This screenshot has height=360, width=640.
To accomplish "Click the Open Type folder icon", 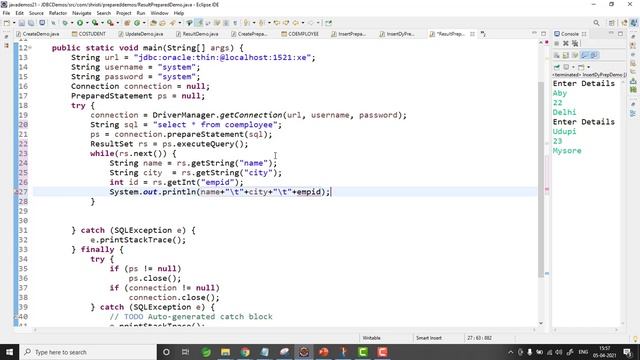I will (x=153, y=23).
